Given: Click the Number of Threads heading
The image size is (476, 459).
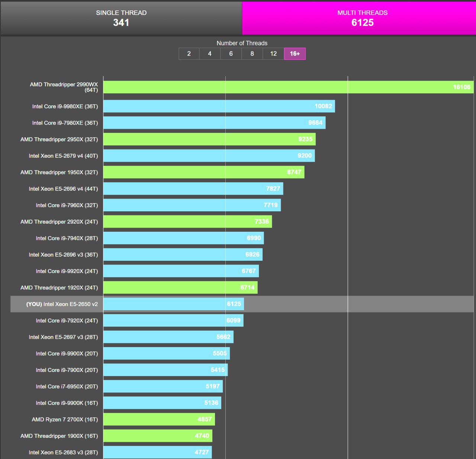Looking at the screenshot, I should [x=242, y=43].
